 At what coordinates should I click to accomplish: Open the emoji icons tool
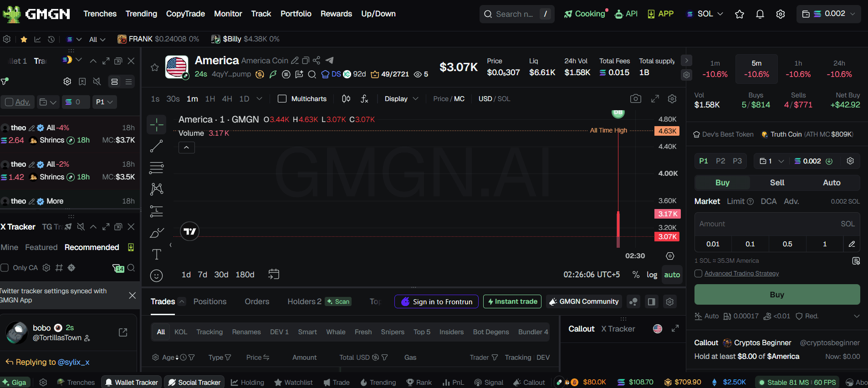click(156, 276)
